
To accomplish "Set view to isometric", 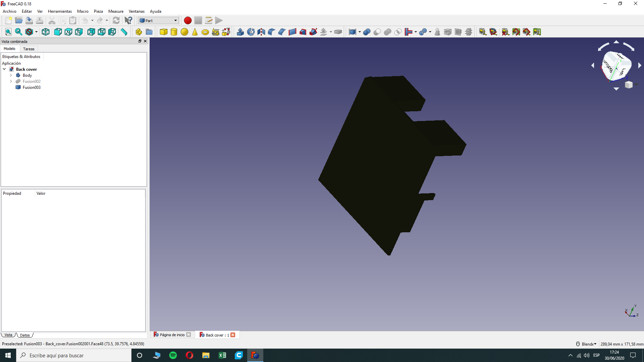I will tap(46, 32).
